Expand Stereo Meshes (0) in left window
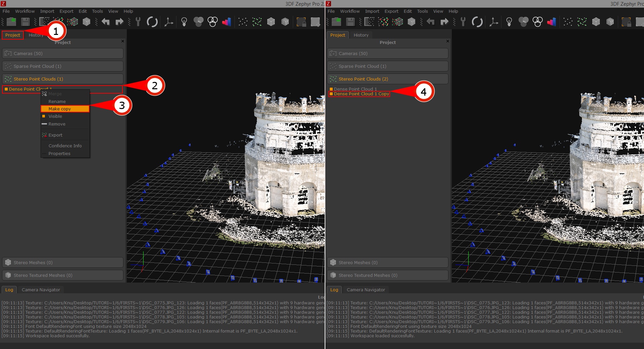 (63, 262)
